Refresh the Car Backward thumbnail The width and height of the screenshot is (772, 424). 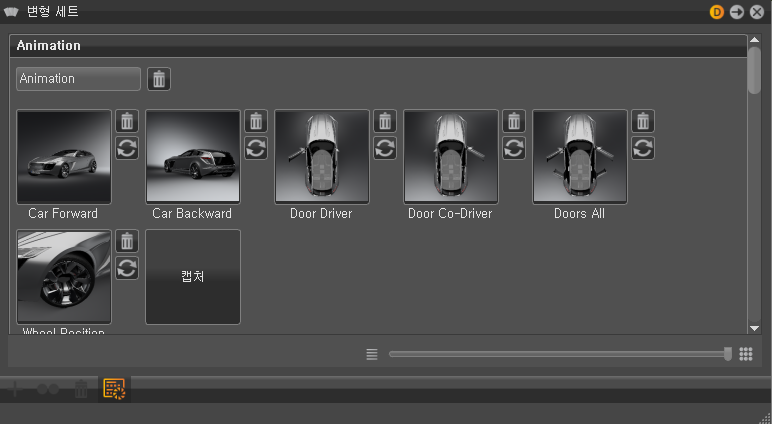point(256,148)
